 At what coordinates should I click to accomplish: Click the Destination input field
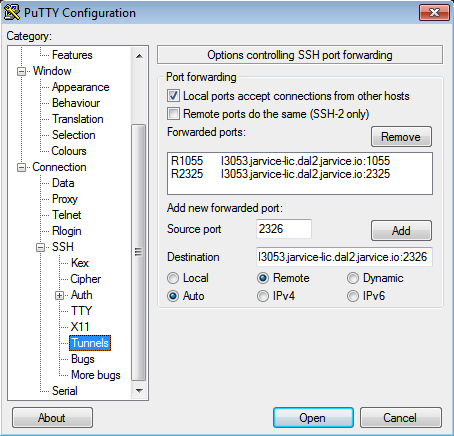coord(344,257)
